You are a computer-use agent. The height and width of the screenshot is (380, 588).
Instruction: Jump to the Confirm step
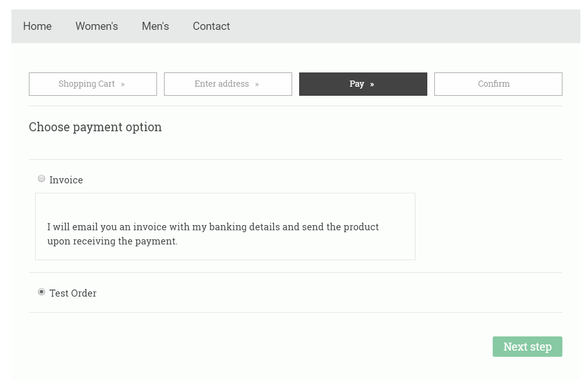[498, 84]
